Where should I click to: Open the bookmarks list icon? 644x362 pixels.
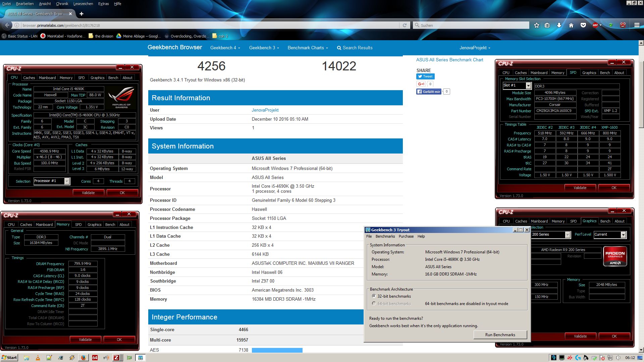click(547, 25)
